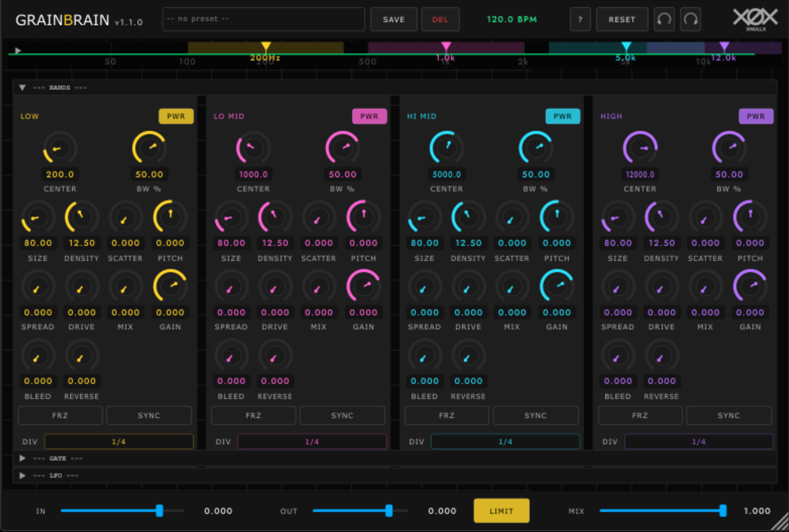Click the HIGH band CENTER knob
Image resolution: width=789 pixels, height=532 pixels.
[x=640, y=148]
